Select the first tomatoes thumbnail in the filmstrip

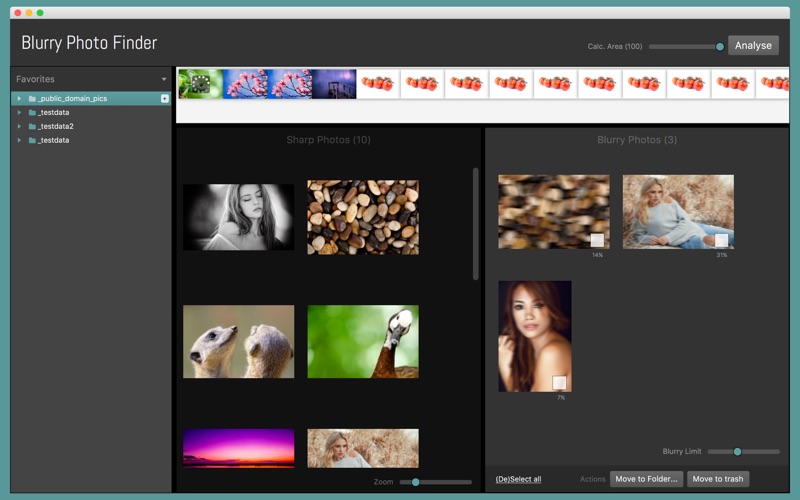pyautogui.click(x=378, y=84)
